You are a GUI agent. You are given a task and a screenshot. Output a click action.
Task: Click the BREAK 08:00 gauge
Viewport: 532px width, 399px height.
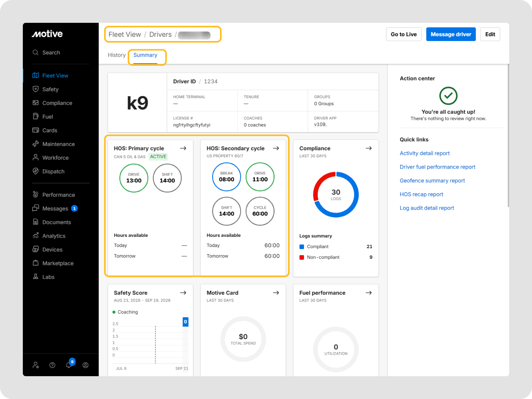(x=227, y=177)
